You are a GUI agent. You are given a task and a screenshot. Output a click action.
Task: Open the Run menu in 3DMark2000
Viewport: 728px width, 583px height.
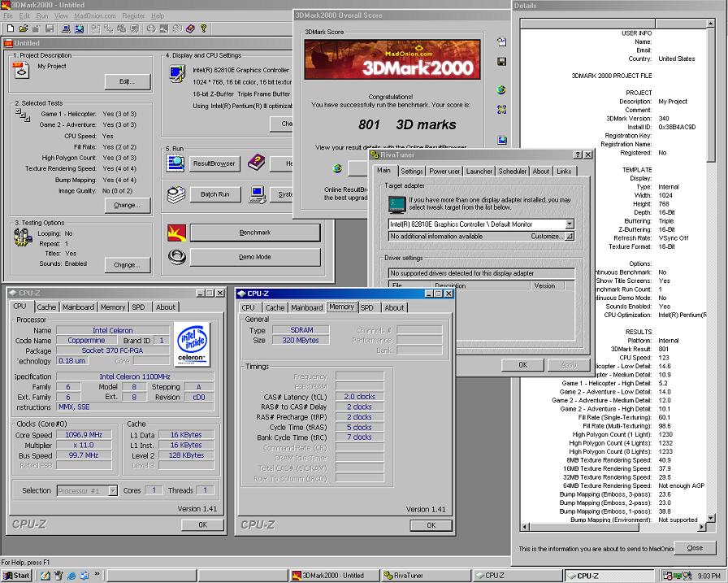41,15
